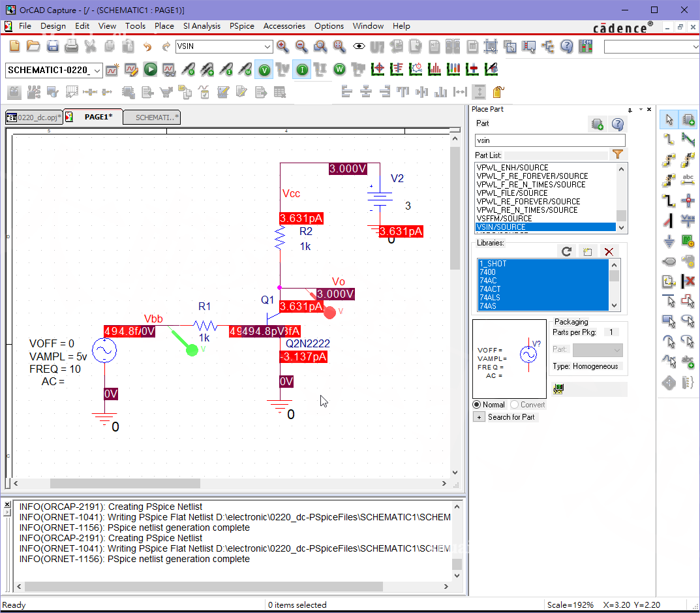This screenshot has width=700, height=613.
Task: View simulation results icon
Action: pyautogui.click(x=169, y=70)
